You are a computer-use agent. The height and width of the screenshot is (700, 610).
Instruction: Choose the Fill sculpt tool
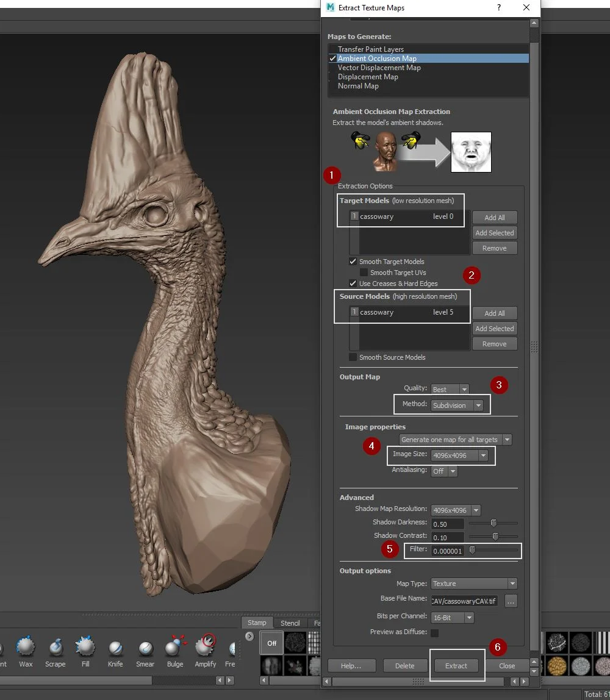tap(85, 651)
